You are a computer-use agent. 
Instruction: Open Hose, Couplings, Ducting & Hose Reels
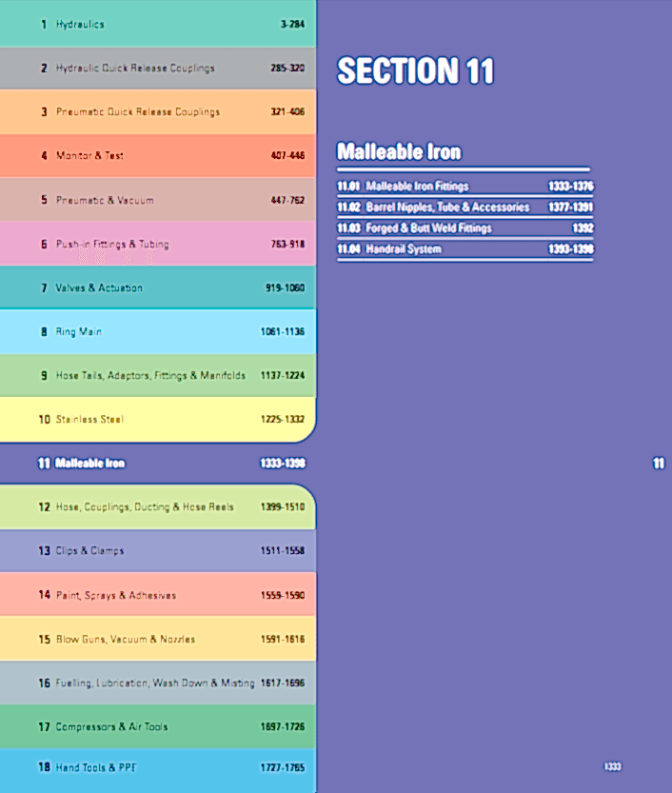click(x=158, y=506)
